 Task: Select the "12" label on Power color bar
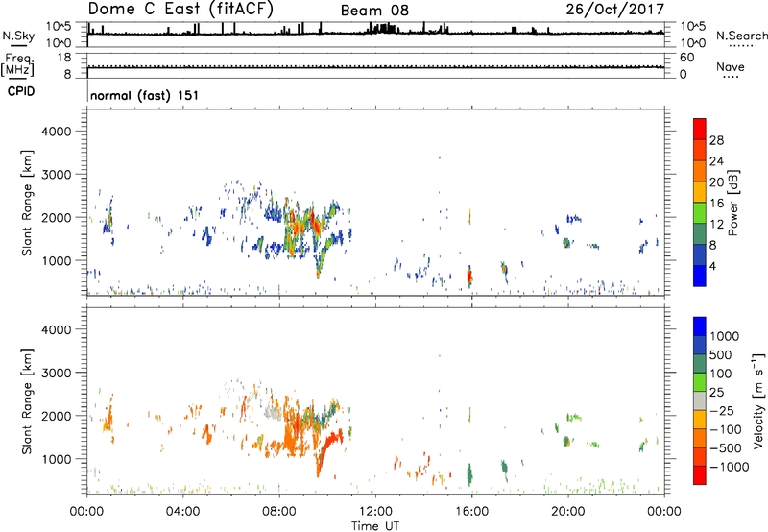[716, 225]
